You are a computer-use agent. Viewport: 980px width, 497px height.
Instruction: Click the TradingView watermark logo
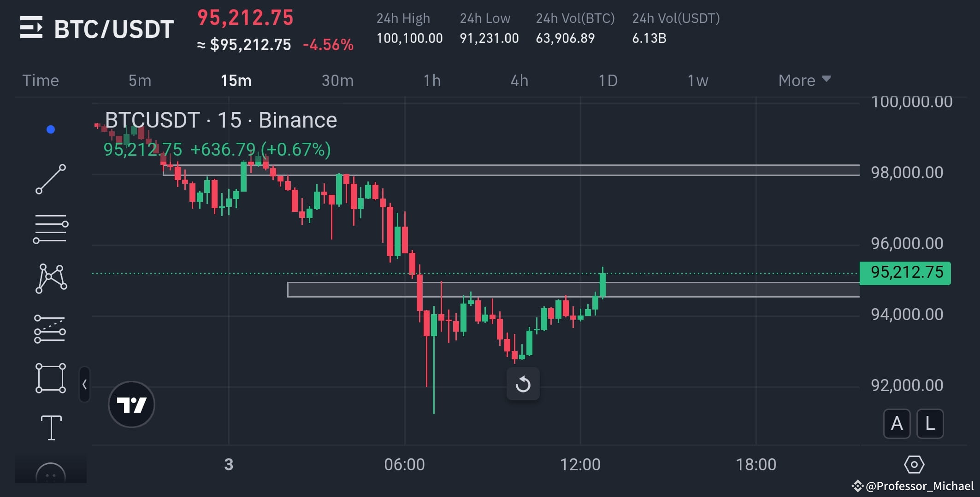[131, 404]
